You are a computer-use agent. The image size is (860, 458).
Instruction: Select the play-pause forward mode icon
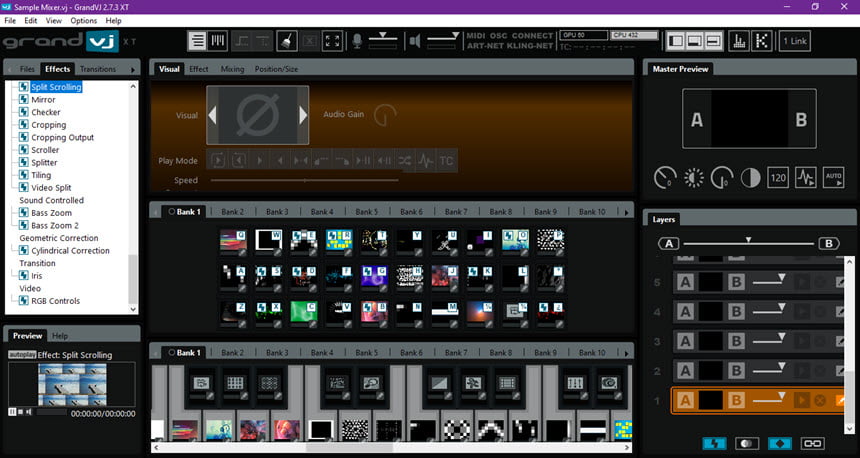(x=363, y=161)
